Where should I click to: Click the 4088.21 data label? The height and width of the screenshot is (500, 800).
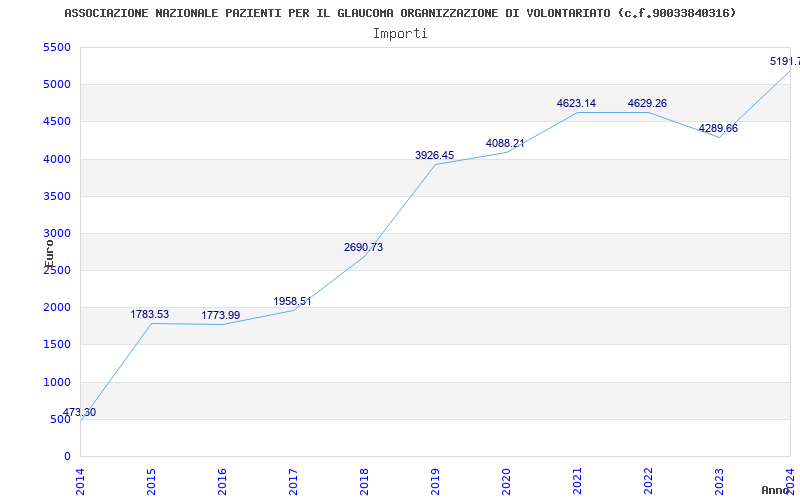coord(505,143)
